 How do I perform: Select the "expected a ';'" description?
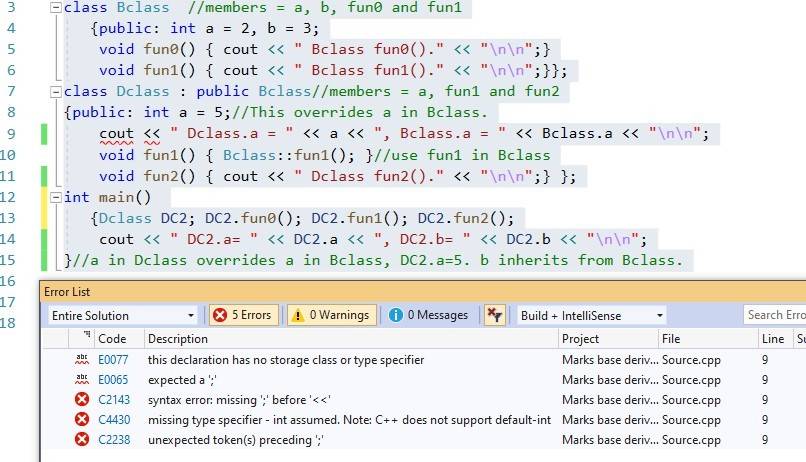tap(182, 380)
